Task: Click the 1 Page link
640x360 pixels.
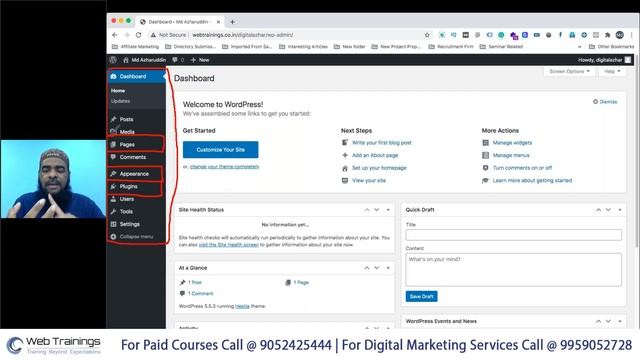Action: coord(301,282)
